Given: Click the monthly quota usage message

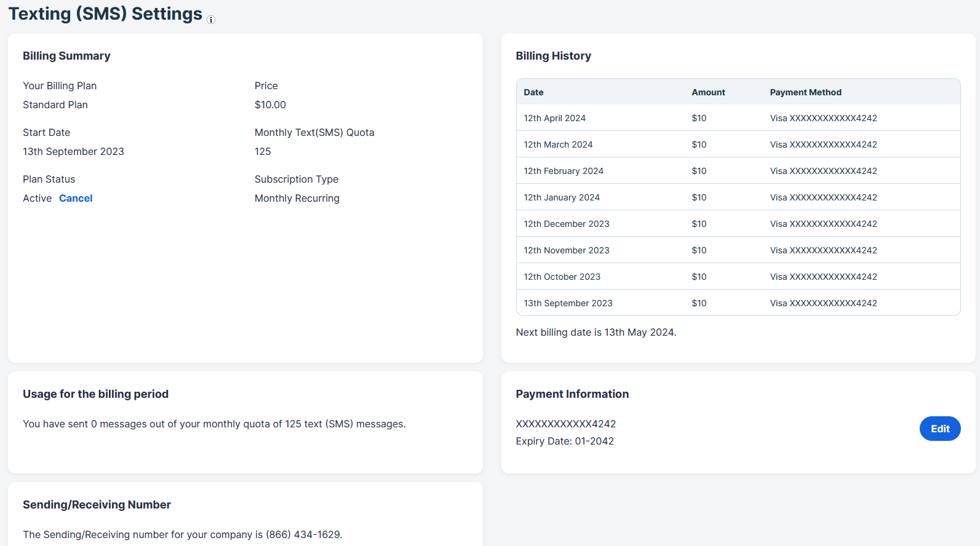Looking at the screenshot, I should pos(214,424).
